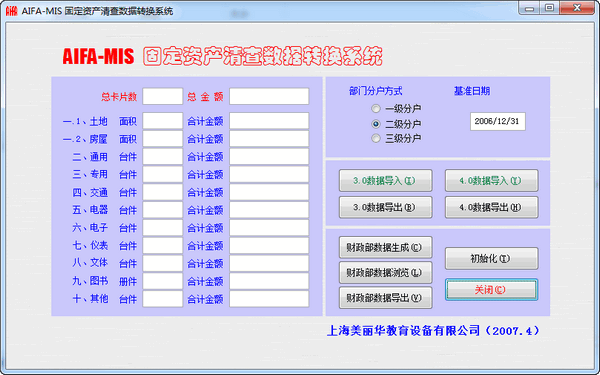Click the 电器 台件 input field
Viewport: 600px width, 375px height.
click(163, 210)
